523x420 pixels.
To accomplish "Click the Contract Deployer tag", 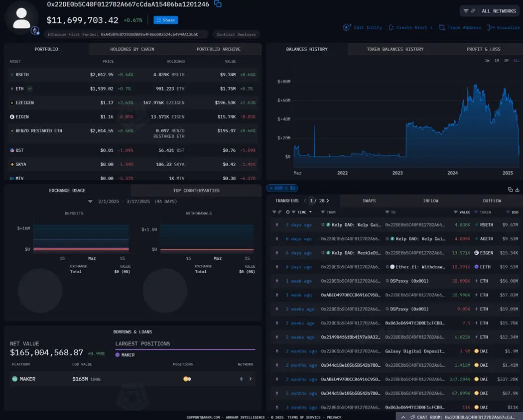I will coord(236,34).
